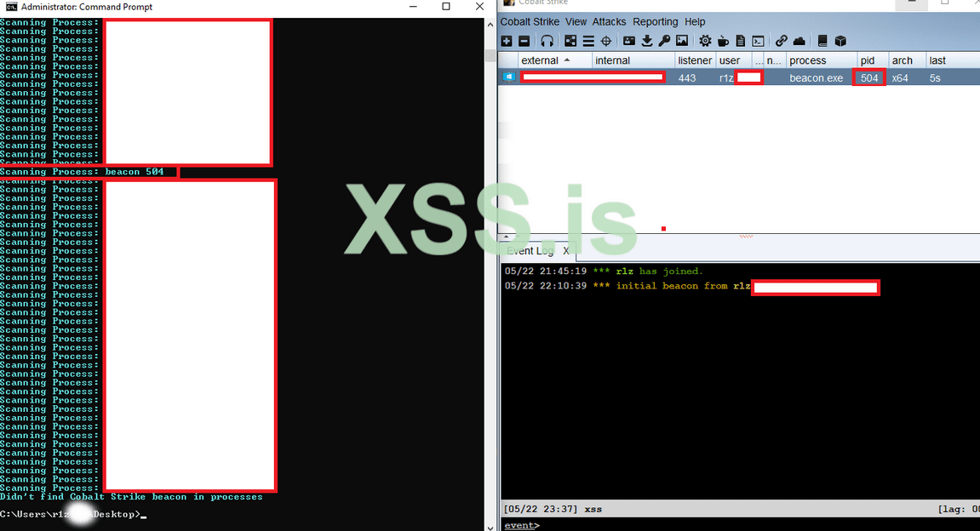Sort sessions by the user column
This screenshot has height=531, width=980.
[x=734, y=60]
